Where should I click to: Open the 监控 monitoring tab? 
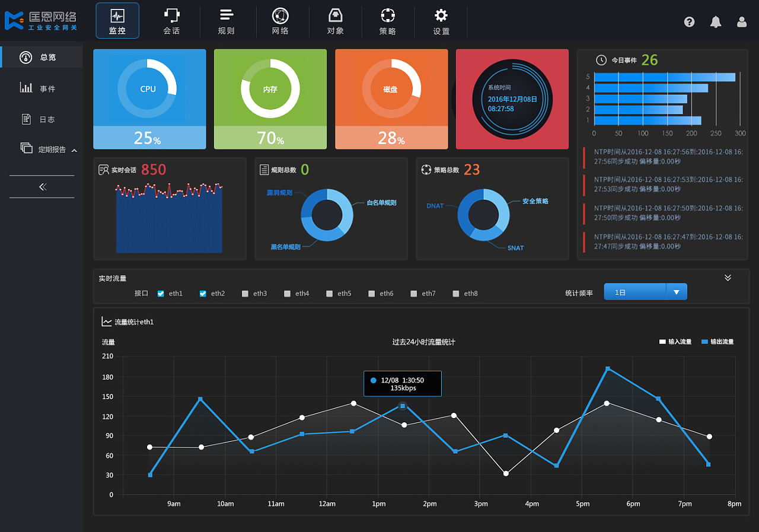[117, 21]
